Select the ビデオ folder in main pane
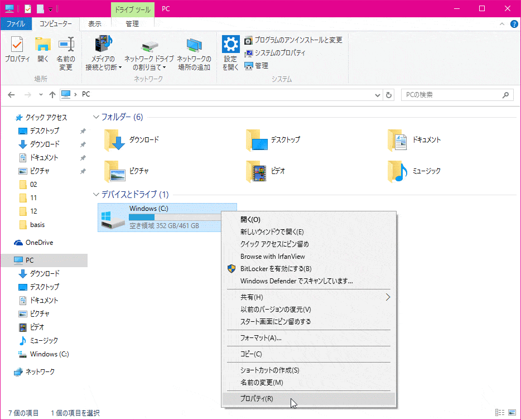This screenshot has height=420, width=521. [x=266, y=171]
